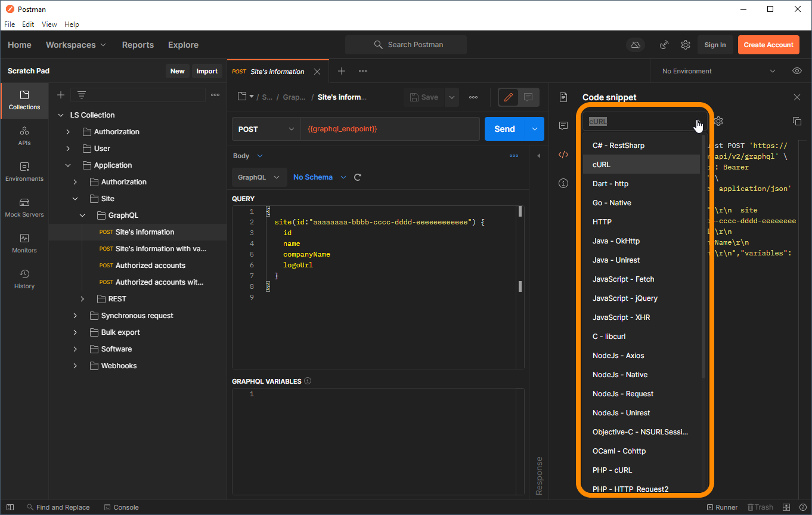This screenshot has height=515, width=812.
Task: Click the request URL field
Action: (x=390, y=129)
